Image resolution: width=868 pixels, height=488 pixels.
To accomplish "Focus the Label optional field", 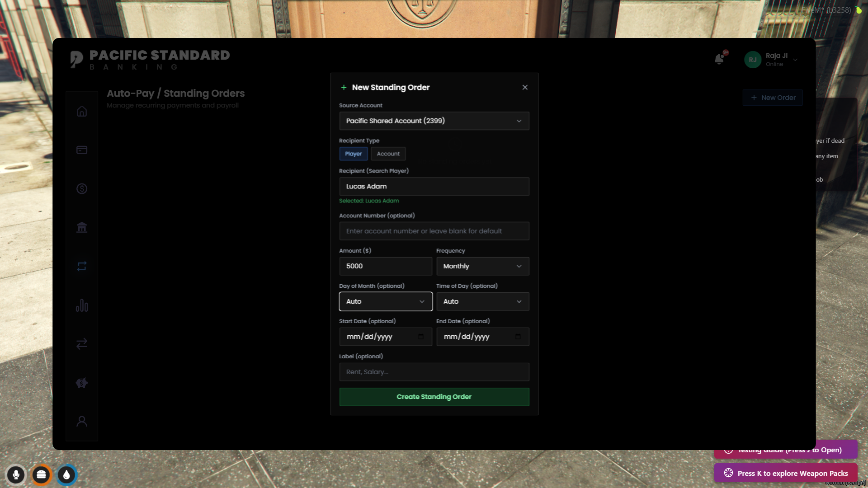I will [434, 372].
